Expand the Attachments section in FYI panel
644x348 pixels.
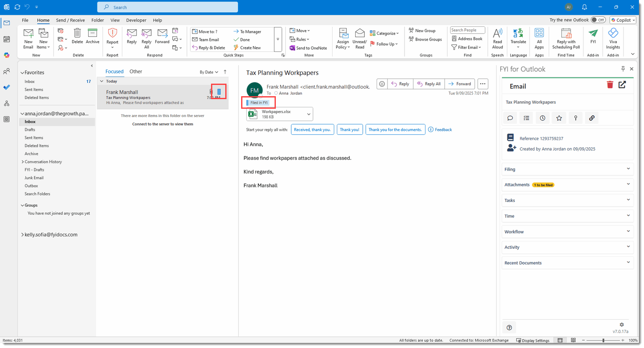(628, 184)
